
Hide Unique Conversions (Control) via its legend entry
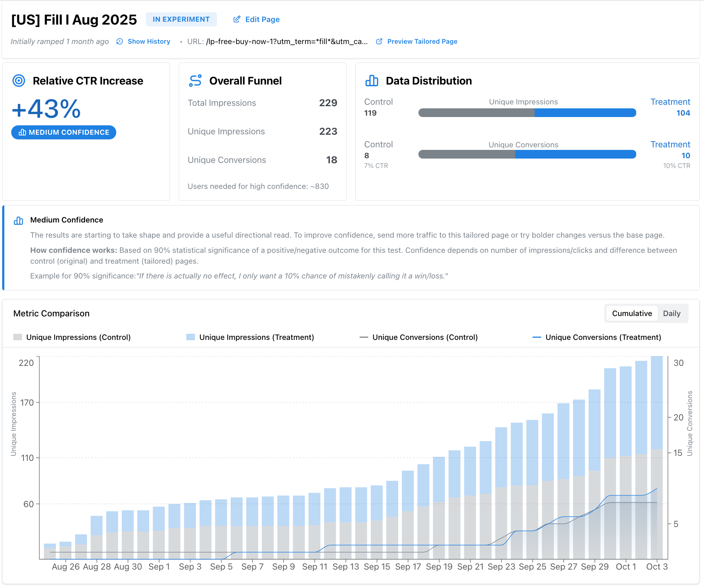coord(425,337)
